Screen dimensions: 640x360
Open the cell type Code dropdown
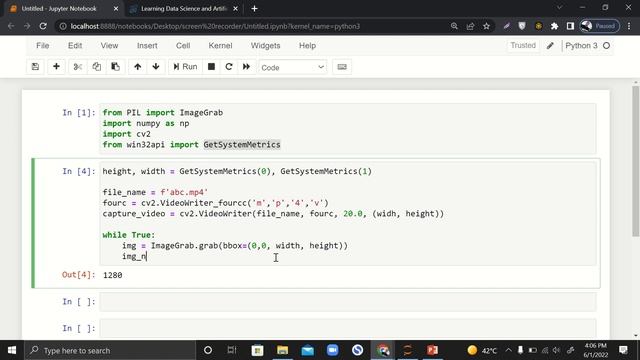[x=292, y=67]
